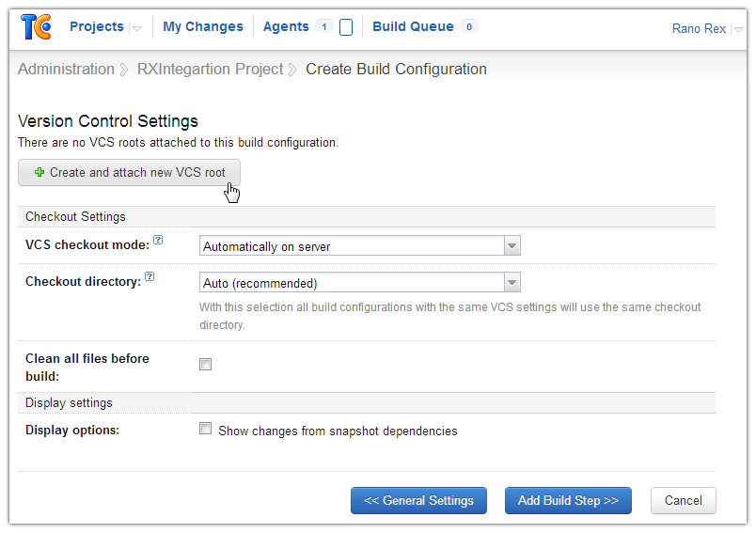Click the no VCS roots attached message
Viewport: 756px width, 533px height.
tap(179, 143)
